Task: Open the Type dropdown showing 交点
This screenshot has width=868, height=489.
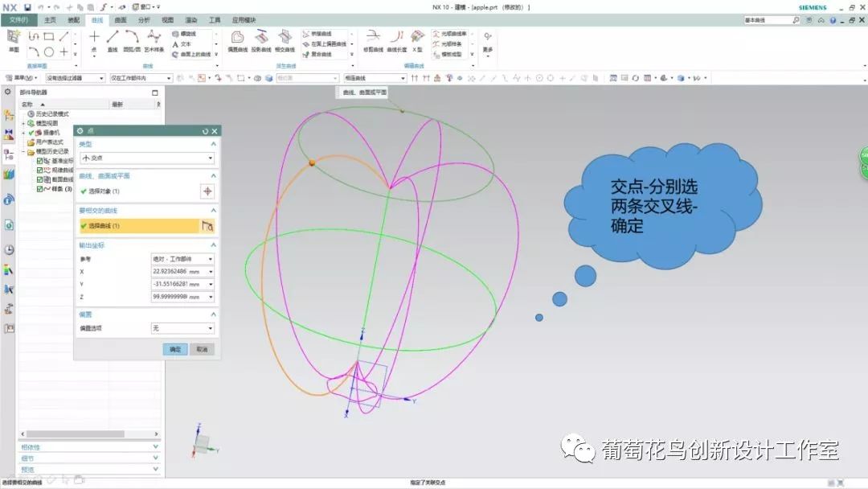Action: (147, 158)
